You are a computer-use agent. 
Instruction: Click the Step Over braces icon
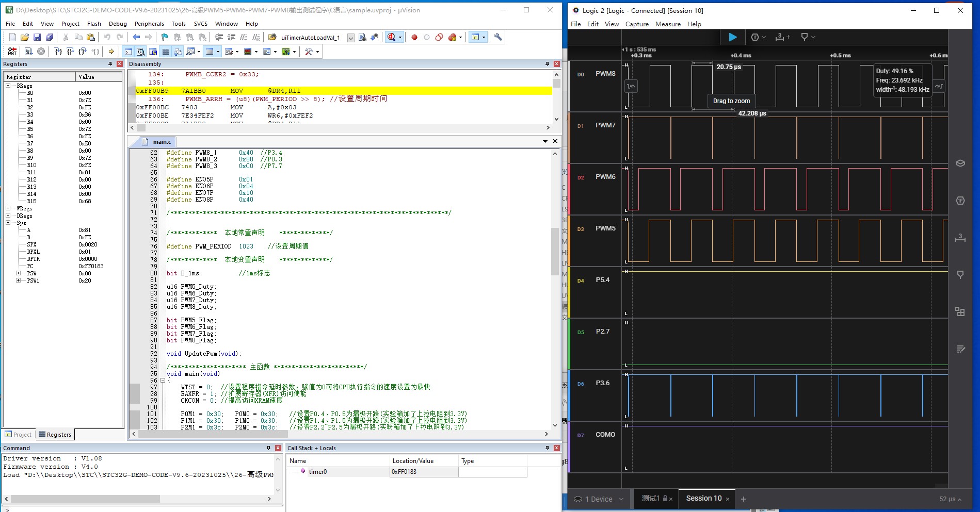tap(70, 52)
